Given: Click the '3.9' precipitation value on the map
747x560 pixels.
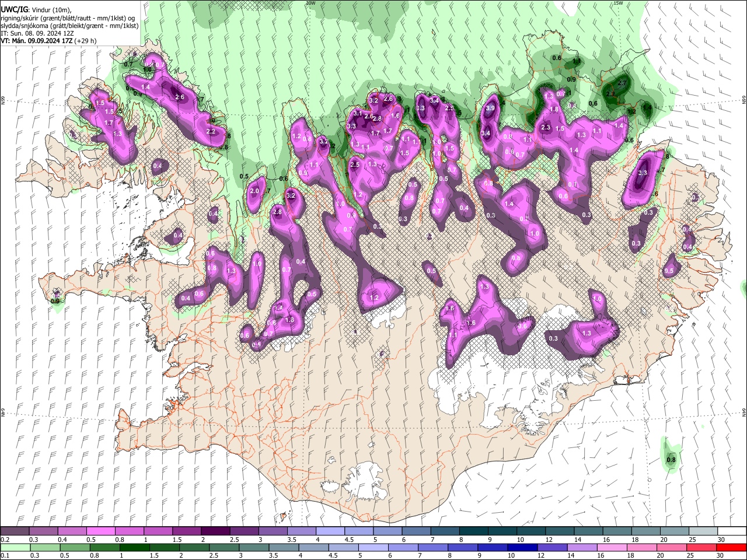Looking at the screenshot, I should pyautogui.click(x=491, y=108).
